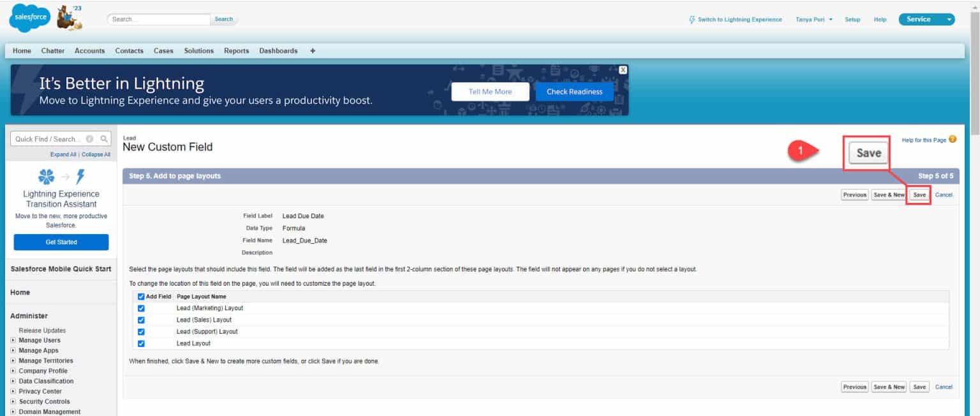Viewport: 980px width, 416px height.
Task: Uncheck the Lead (Support) Layout checkbox
Action: coord(141,332)
